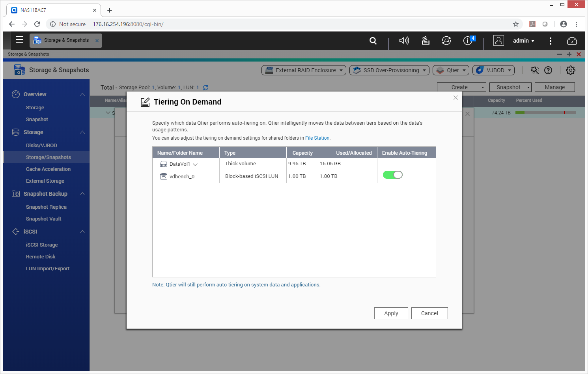
Task: Sort by Capacity column header in dialog
Action: tap(302, 153)
